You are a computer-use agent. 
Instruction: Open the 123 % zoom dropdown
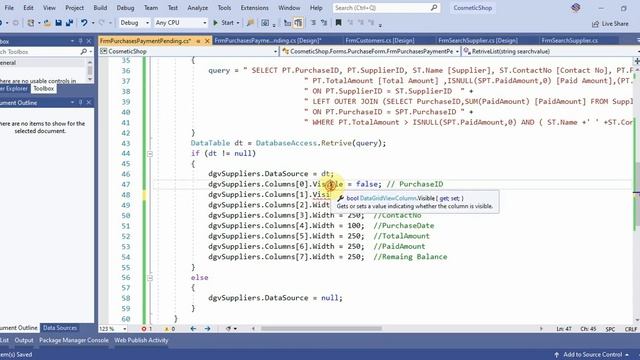[113, 329]
